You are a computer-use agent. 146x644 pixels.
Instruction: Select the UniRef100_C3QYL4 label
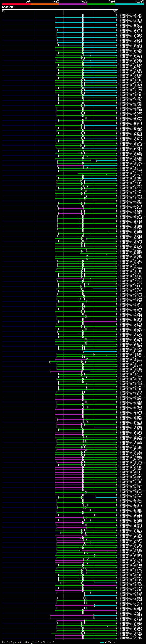click(x=131, y=402)
